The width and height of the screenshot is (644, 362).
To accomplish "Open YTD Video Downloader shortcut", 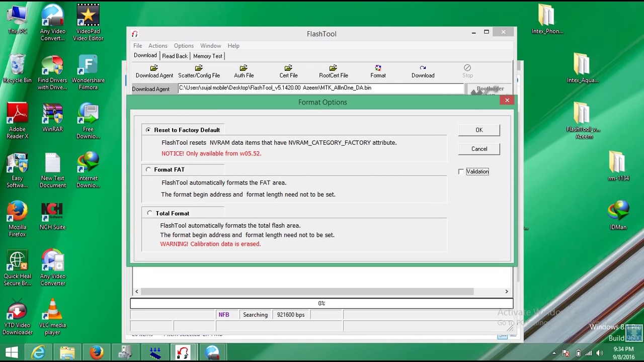I will coord(17,317).
